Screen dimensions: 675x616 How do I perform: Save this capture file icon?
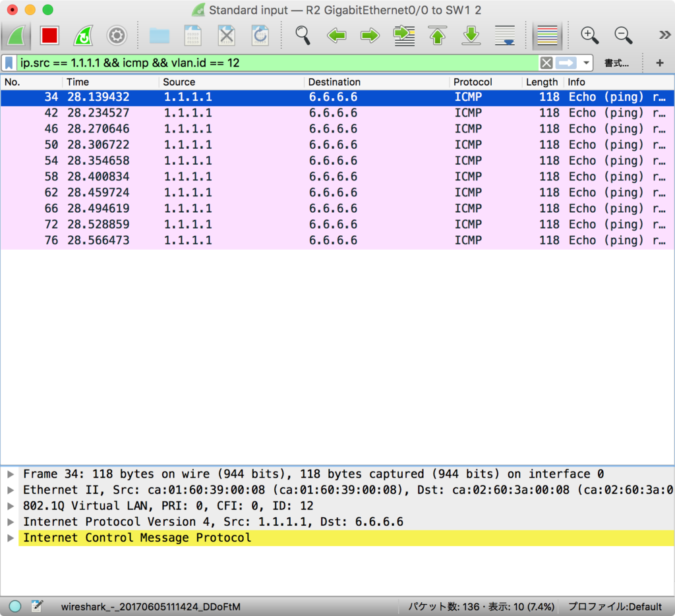[x=193, y=36]
